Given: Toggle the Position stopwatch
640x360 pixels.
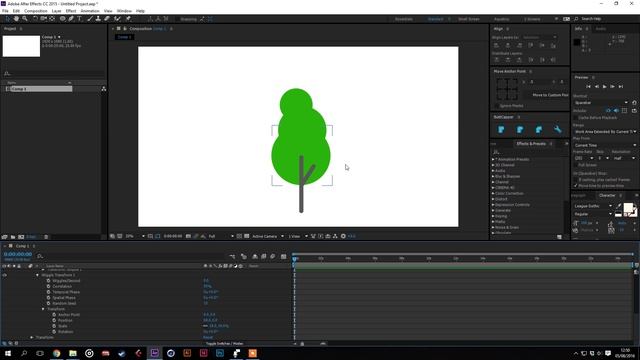Looking at the screenshot, I should click(54, 320).
